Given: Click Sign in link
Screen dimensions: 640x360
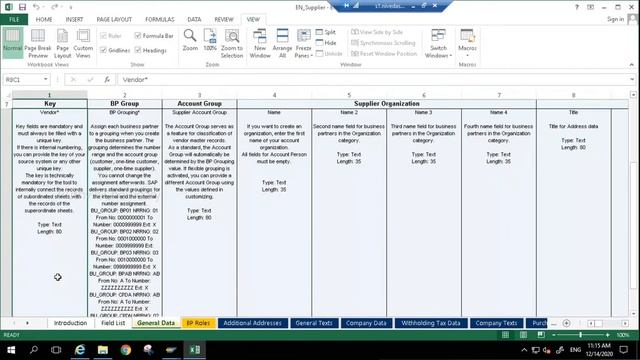Looking at the screenshot, I should click(615, 20).
